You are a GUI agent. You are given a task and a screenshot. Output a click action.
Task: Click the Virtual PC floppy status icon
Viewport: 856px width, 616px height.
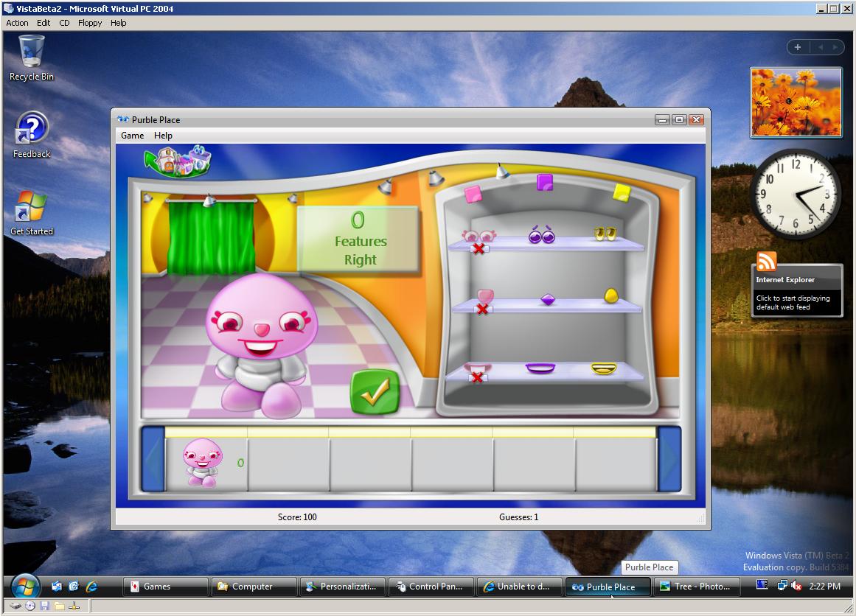45,606
